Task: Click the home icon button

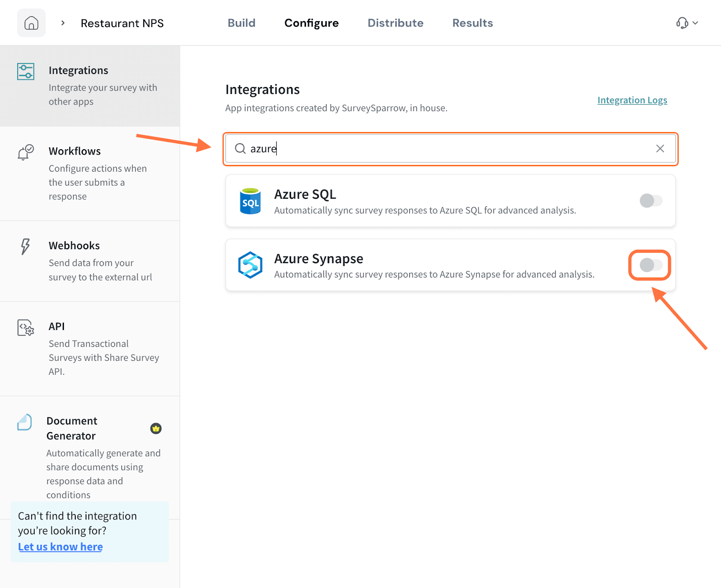Action: [x=31, y=23]
